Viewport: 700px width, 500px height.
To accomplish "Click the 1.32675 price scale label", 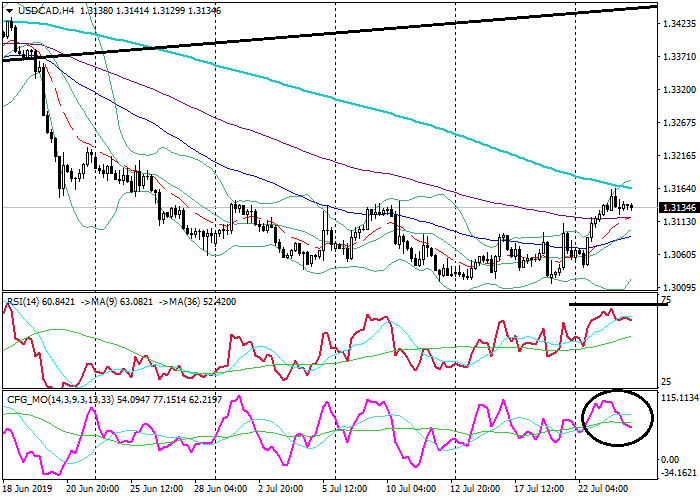I will 678,124.
